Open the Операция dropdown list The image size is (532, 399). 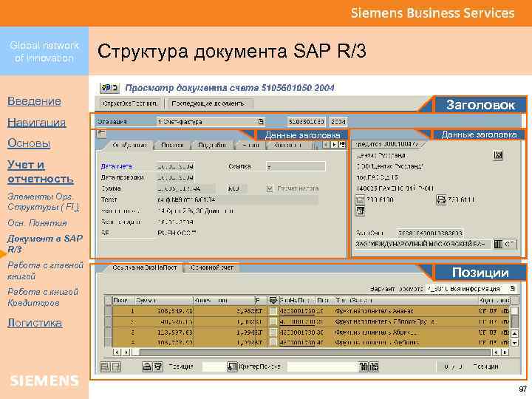[x=261, y=121]
